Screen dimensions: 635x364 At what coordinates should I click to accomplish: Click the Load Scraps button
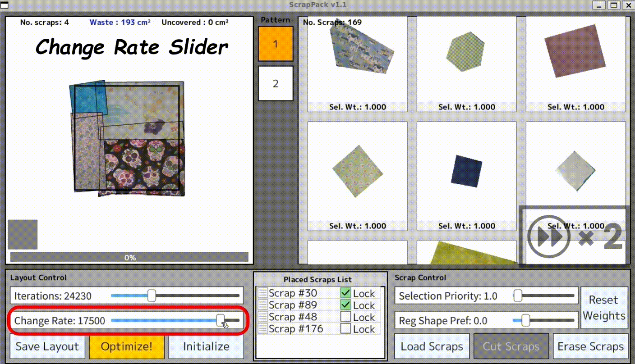tap(432, 346)
